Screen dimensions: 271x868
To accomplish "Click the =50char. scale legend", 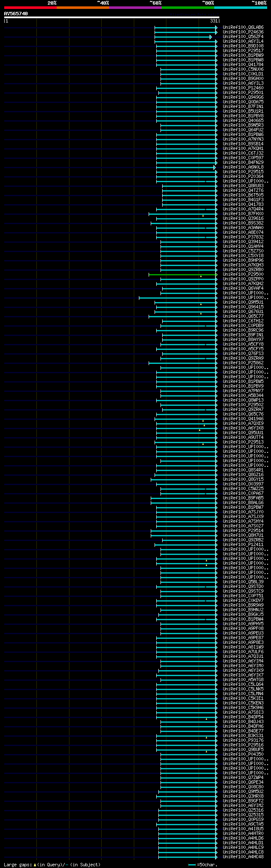I will (x=203, y=865).
